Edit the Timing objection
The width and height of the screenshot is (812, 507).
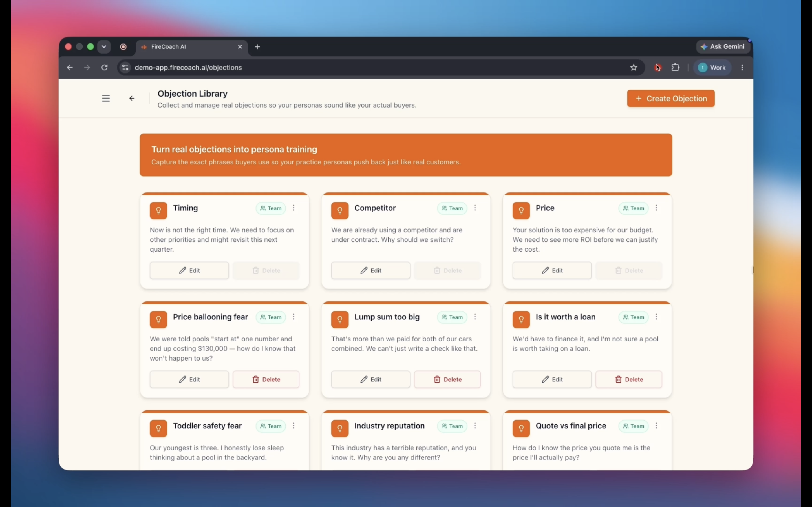(x=189, y=270)
